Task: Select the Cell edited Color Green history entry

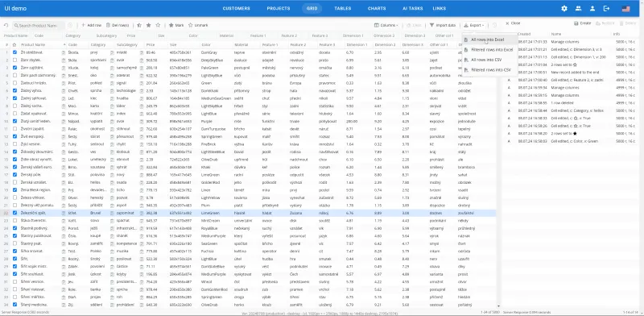Action: [x=570, y=141]
